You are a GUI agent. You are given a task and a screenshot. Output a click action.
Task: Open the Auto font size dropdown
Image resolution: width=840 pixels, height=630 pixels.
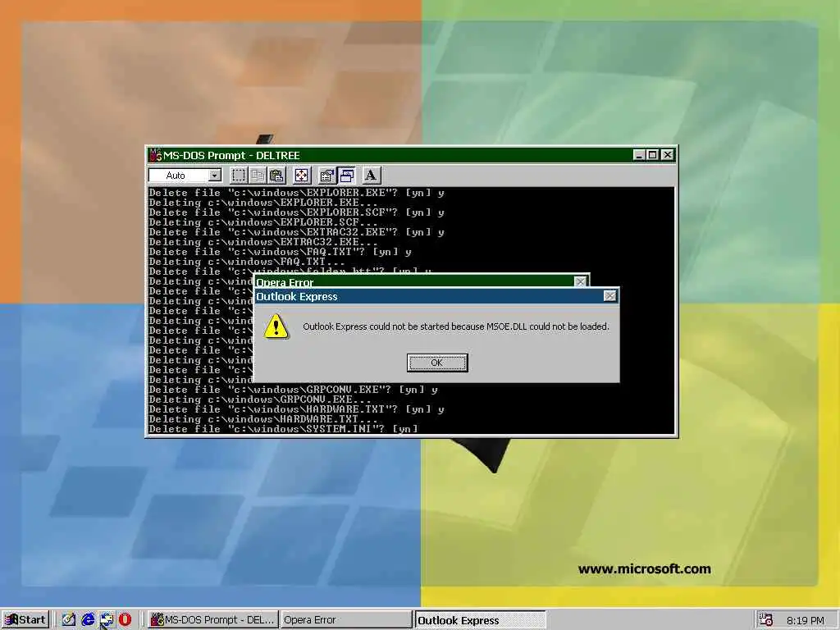215,176
